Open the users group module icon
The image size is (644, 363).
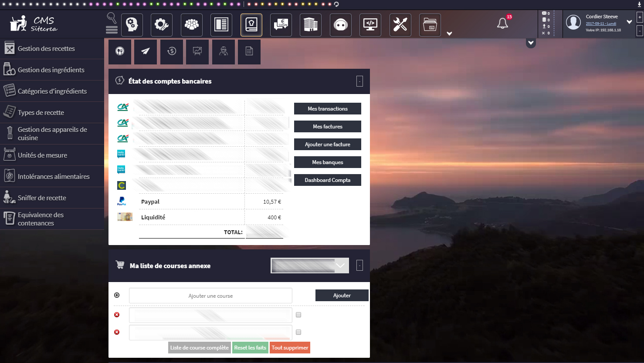(x=192, y=25)
